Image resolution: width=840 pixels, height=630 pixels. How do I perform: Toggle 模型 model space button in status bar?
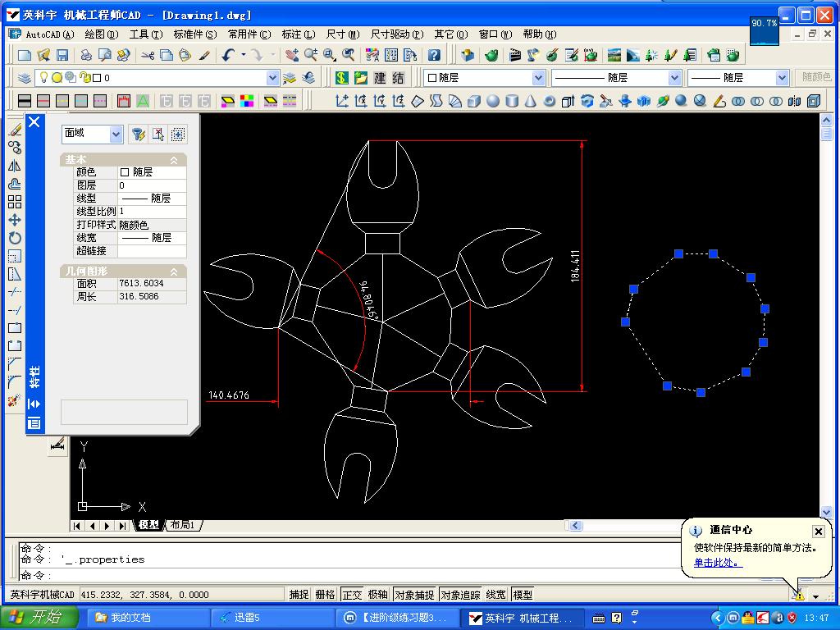(523, 595)
